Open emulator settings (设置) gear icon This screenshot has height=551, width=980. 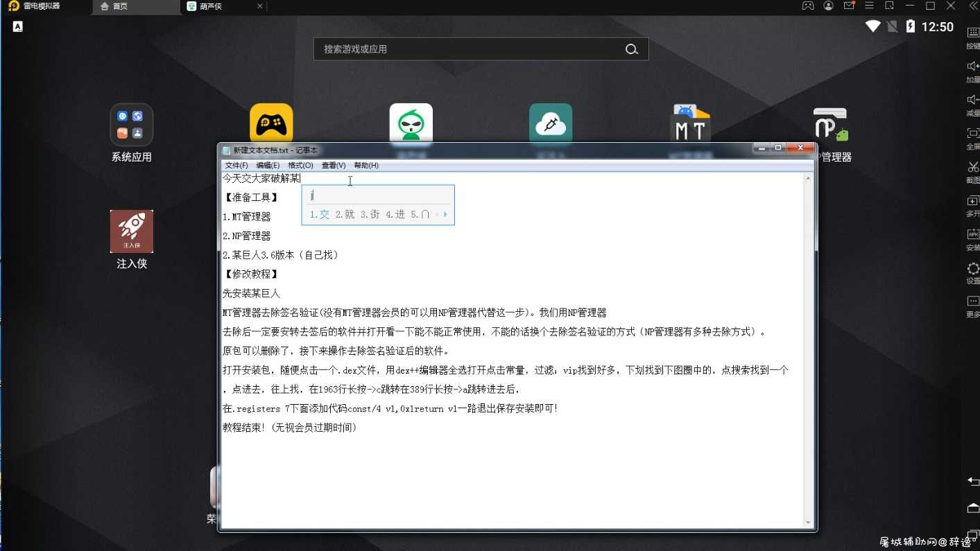click(x=973, y=268)
